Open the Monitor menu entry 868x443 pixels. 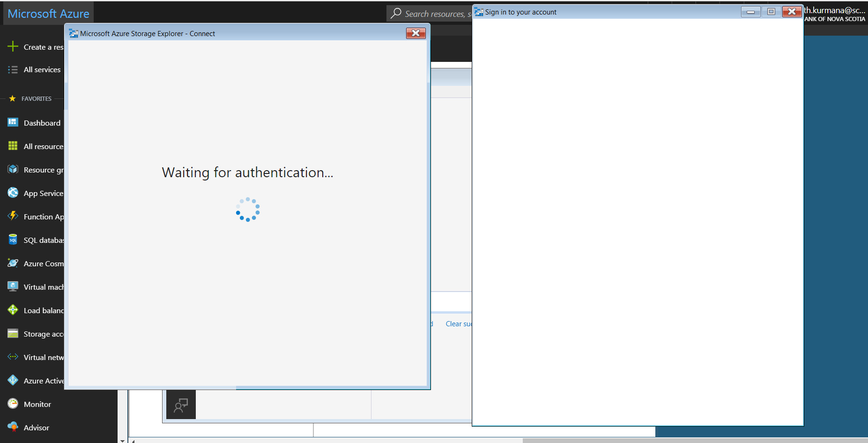[x=37, y=404]
